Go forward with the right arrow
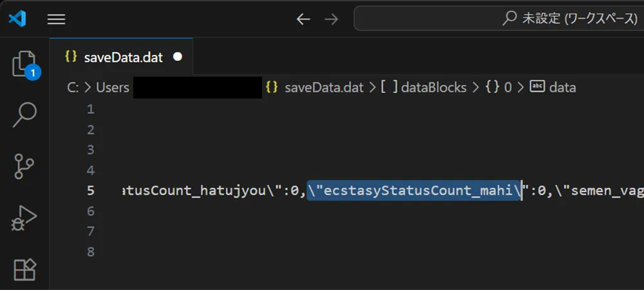This screenshot has width=644, height=290. [x=332, y=19]
